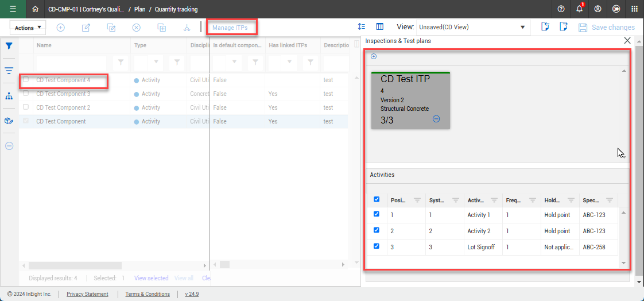Open the apps grid icon

pyautogui.click(x=634, y=9)
